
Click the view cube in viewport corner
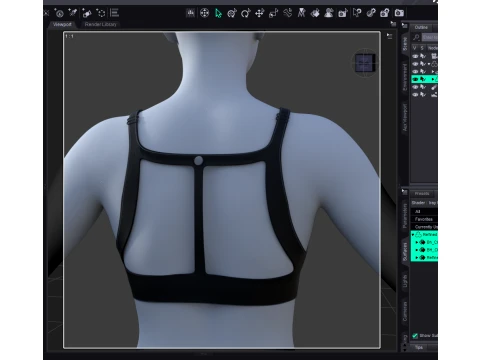click(x=365, y=63)
